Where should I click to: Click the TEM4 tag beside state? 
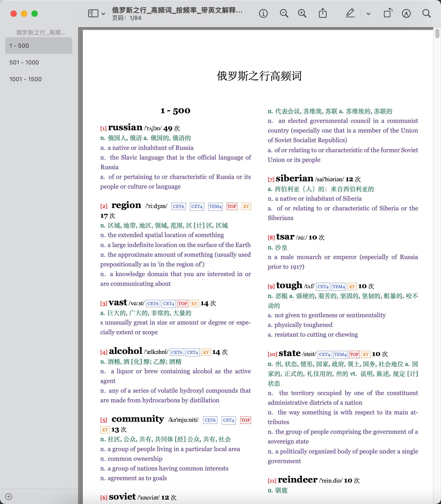click(x=340, y=354)
